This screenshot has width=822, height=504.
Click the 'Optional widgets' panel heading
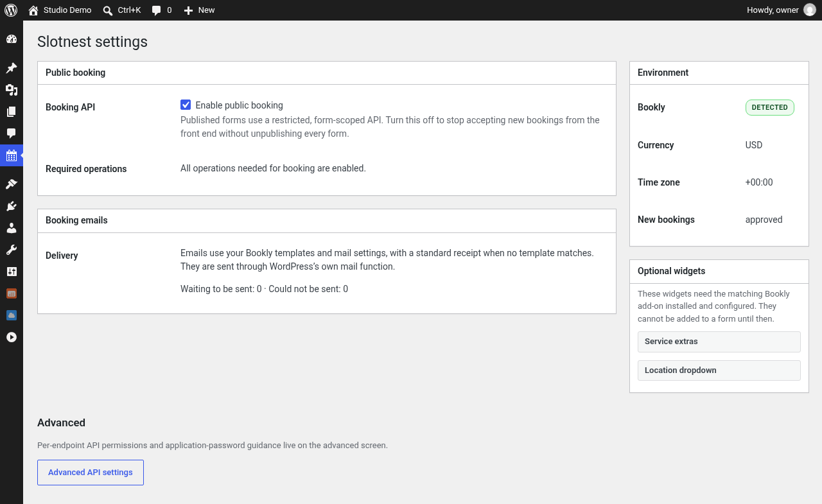(672, 271)
